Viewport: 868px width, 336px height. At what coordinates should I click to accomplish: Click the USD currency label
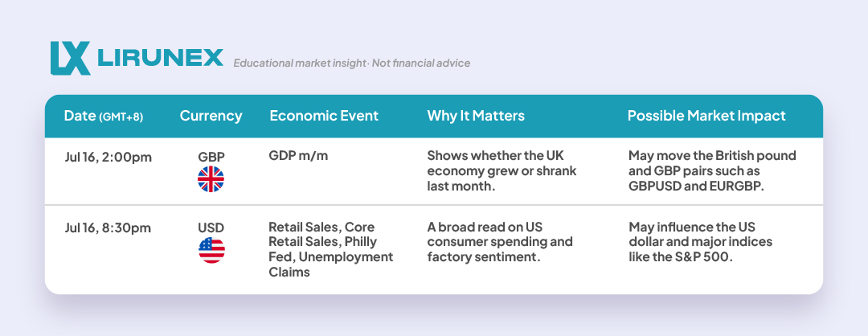coord(211,227)
